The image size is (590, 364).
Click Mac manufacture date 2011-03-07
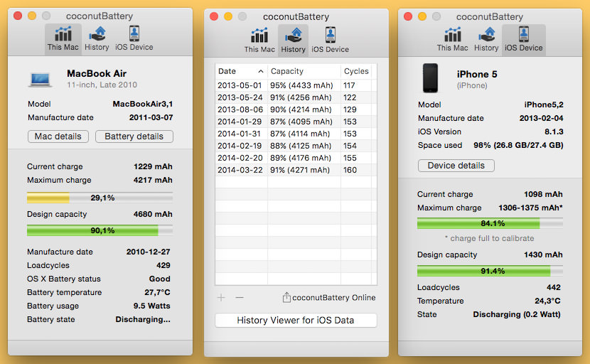point(151,117)
